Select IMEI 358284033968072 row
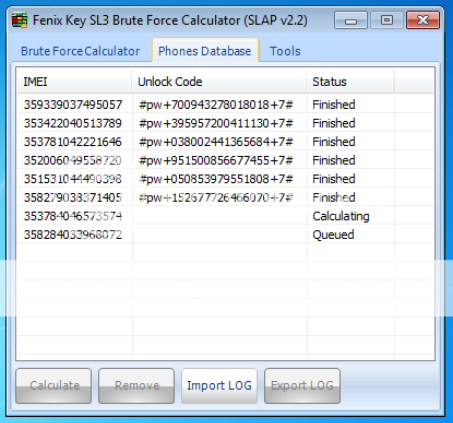This screenshot has width=453, height=423. [225, 235]
